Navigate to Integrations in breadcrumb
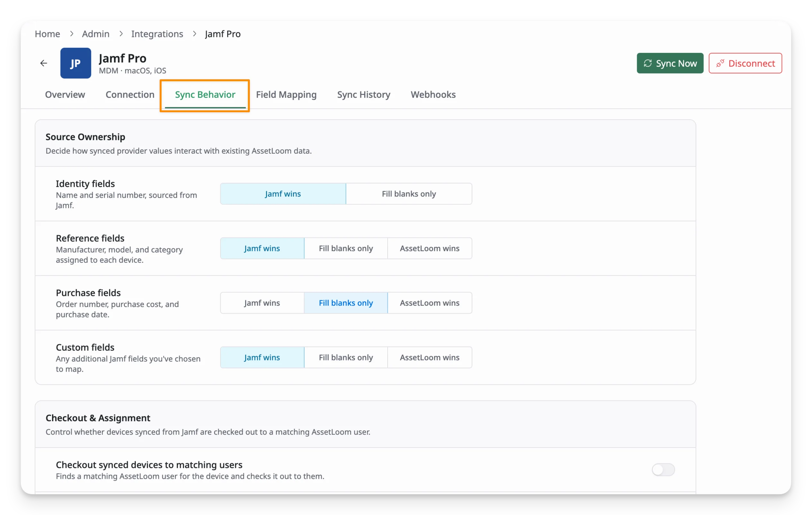The height and width of the screenshot is (515, 812). pyautogui.click(x=157, y=34)
